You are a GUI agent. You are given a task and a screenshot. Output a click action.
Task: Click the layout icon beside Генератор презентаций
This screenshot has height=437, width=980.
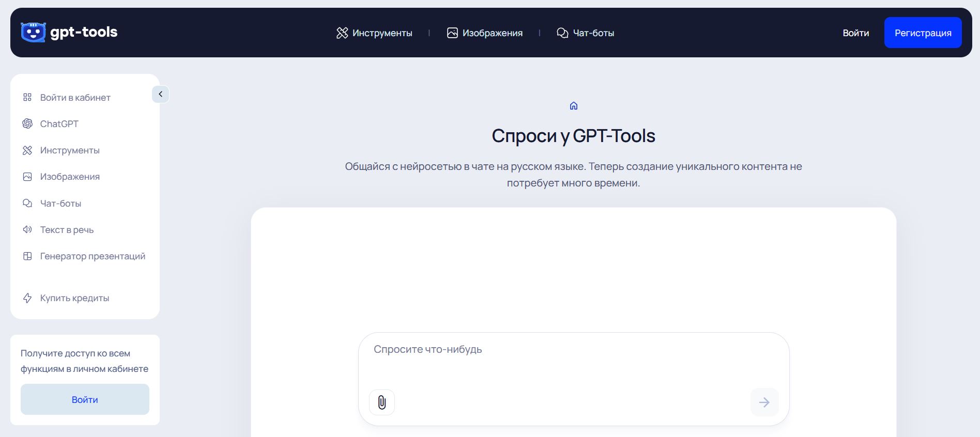click(x=27, y=256)
